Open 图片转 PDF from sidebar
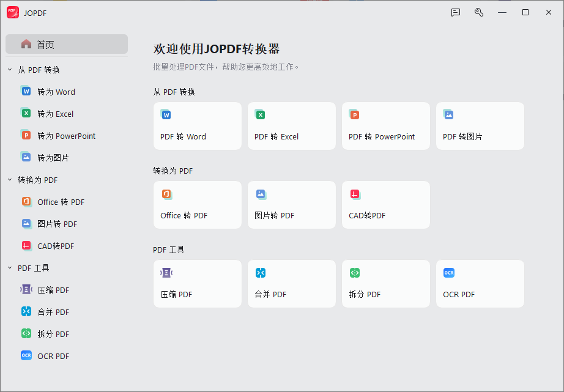 (57, 224)
